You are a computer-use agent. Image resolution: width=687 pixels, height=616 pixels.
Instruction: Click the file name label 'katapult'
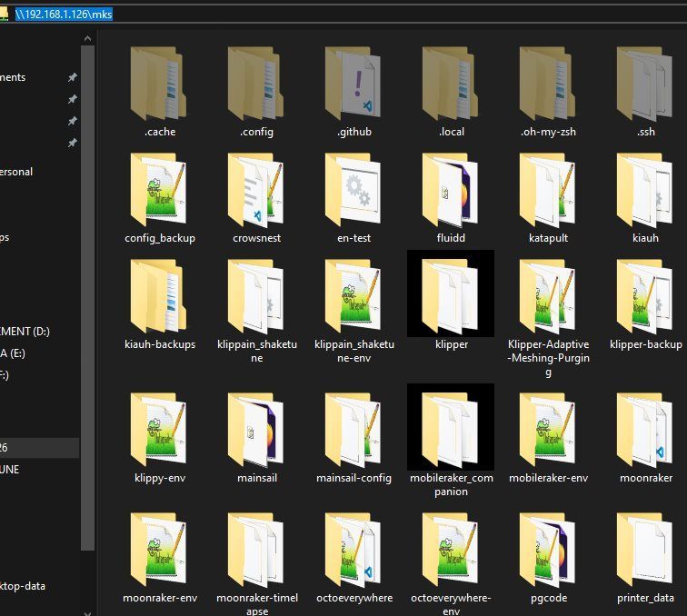[x=548, y=238]
